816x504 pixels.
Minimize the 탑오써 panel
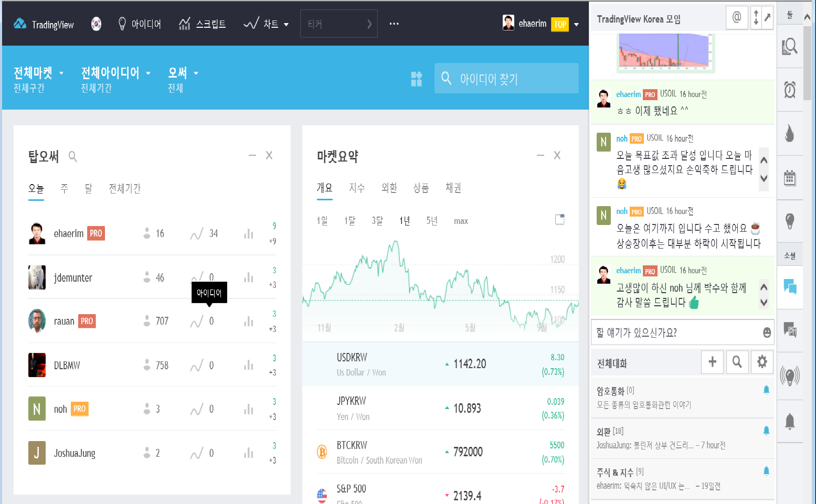(252, 155)
